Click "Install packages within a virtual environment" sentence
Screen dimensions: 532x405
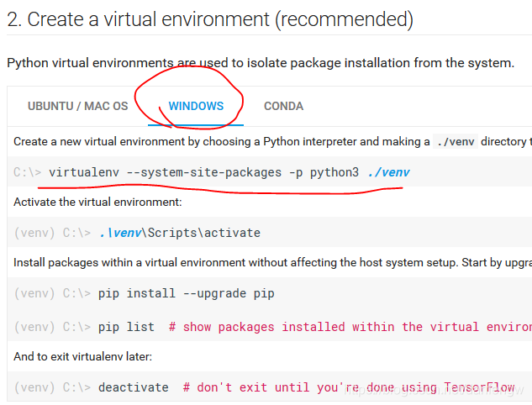[x=273, y=262]
